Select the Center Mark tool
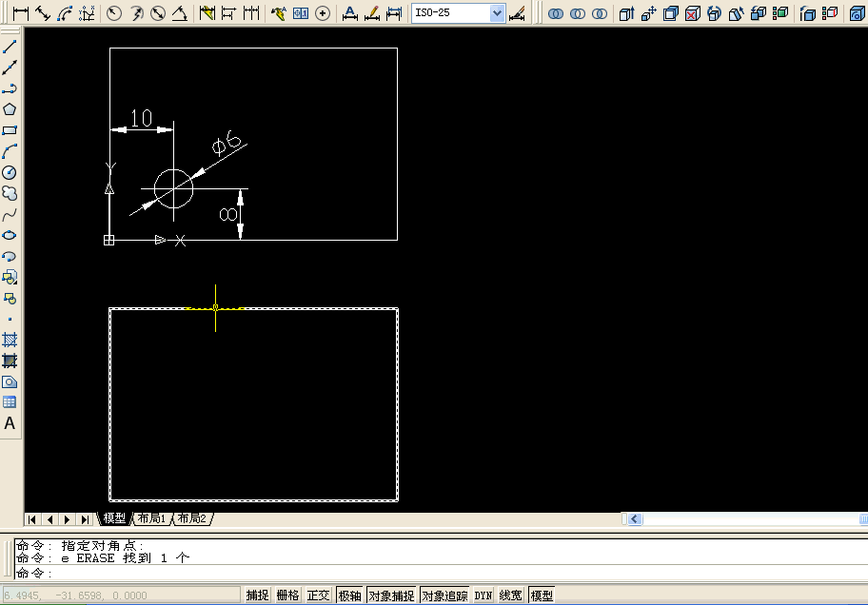The width and height of the screenshot is (868, 605). click(323, 13)
